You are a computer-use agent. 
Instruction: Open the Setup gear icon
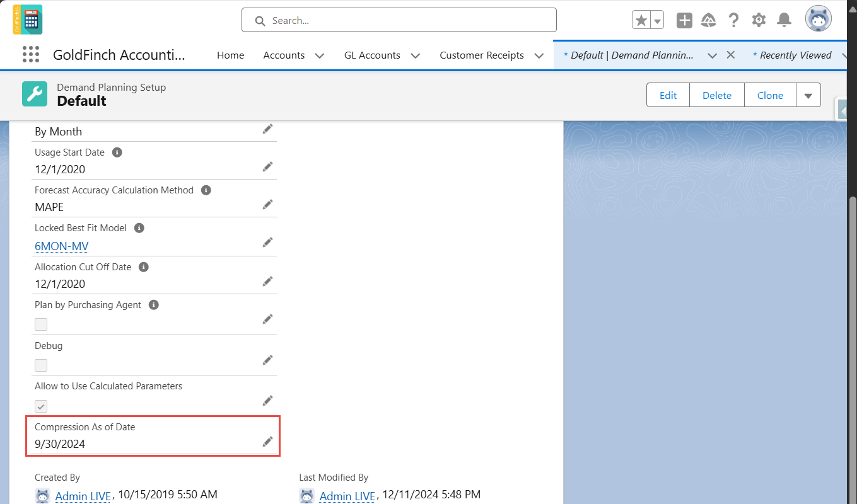tap(759, 20)
